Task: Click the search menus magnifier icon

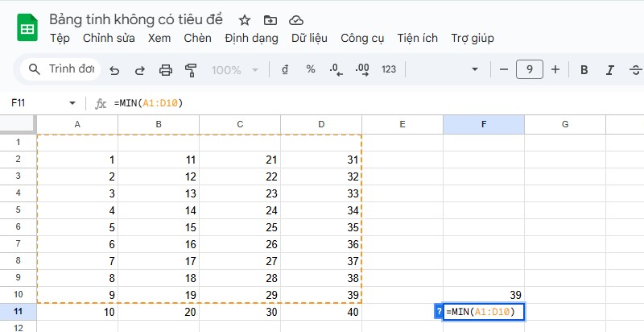Action: pos(35,69)
